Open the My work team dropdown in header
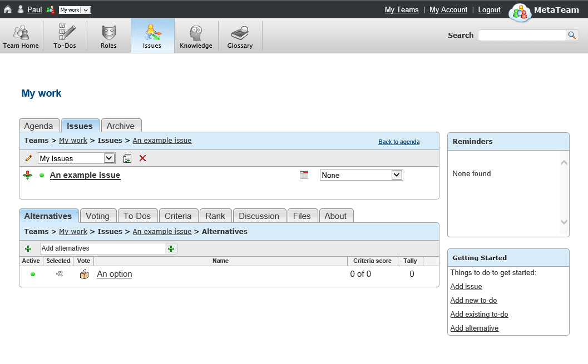588x364 pixels. coord(75,10)
